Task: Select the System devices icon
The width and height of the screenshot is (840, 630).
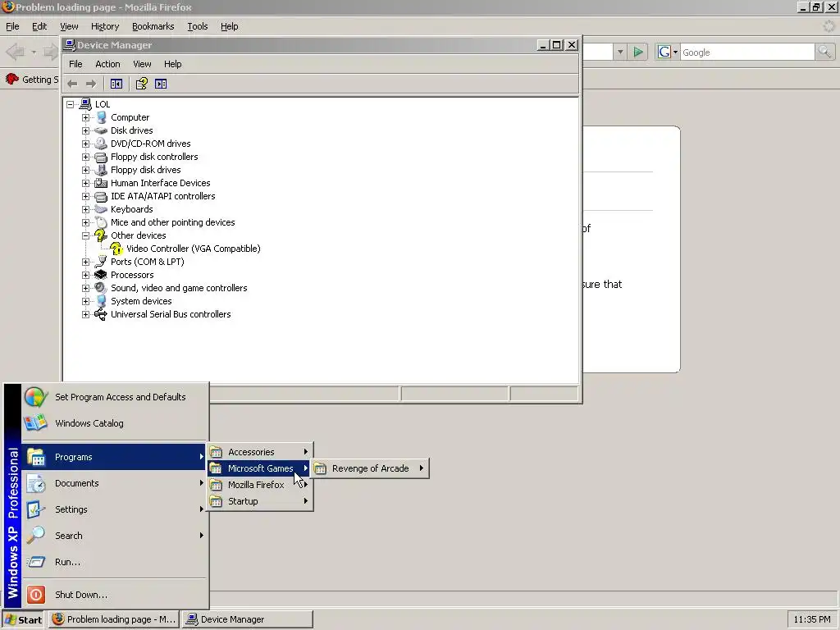Action: click(x=101, y=301)
